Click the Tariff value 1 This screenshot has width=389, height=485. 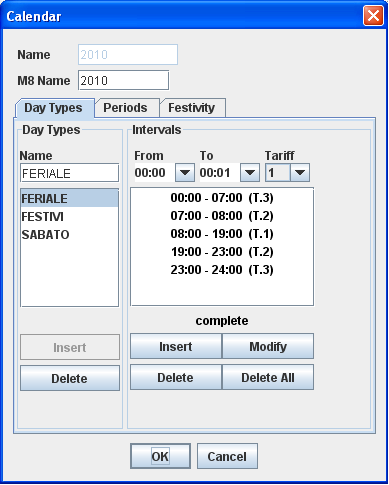[x=278, y=173]
